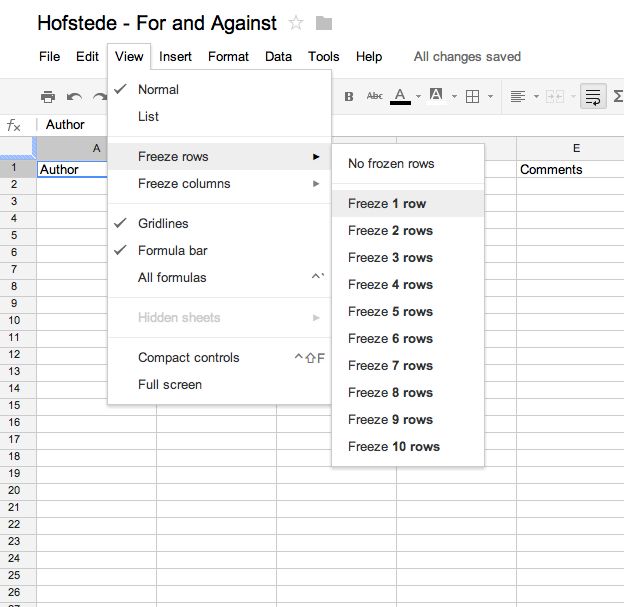
Task: Open text color picker
Action: coord(400,96)
